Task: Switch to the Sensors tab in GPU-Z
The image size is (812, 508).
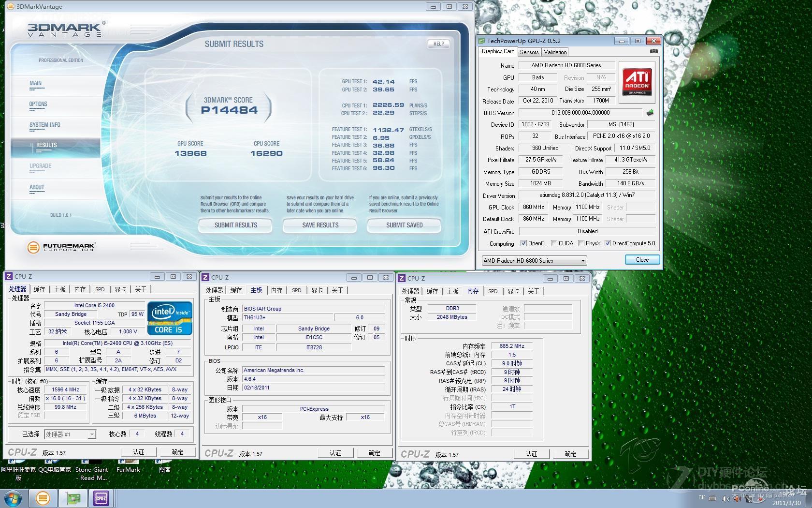Action: click(529, 52)
